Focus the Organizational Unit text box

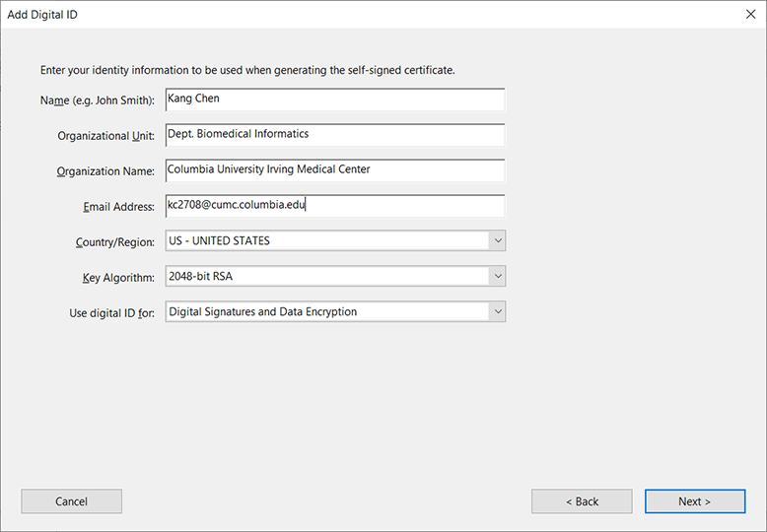point(335,135)
